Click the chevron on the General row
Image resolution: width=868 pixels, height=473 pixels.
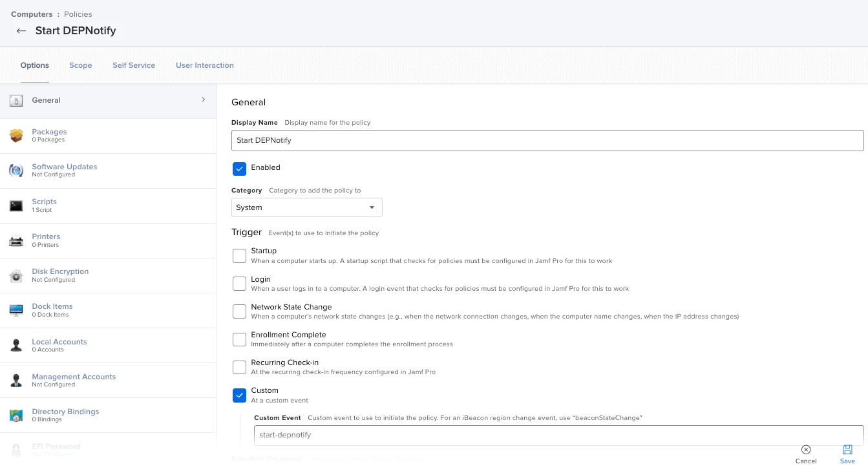(203, 100)
